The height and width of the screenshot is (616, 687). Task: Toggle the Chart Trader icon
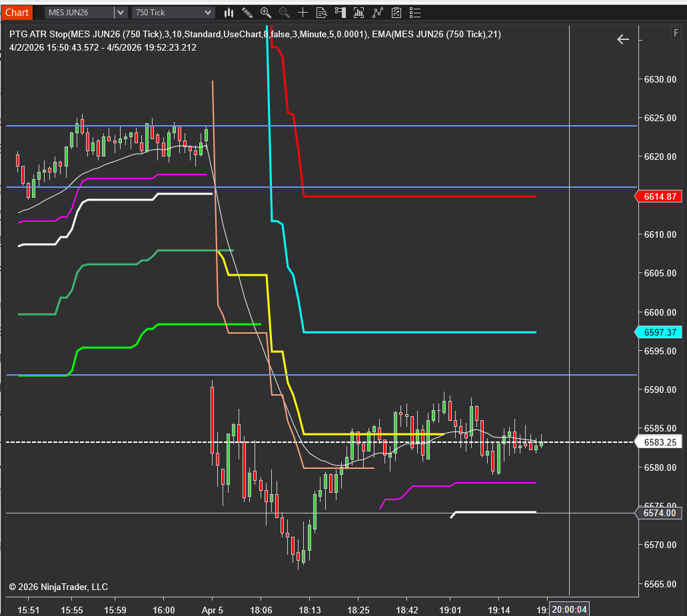341,13
